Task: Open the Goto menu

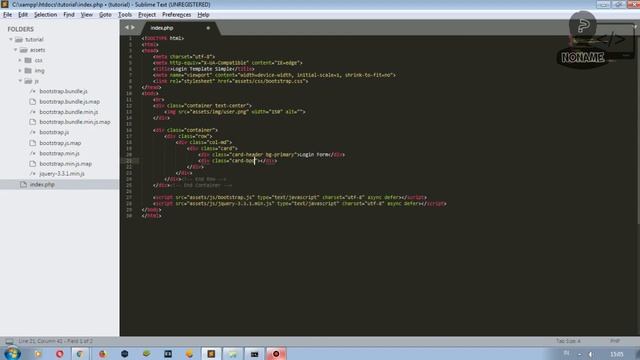Action: [x=105, y=15]
